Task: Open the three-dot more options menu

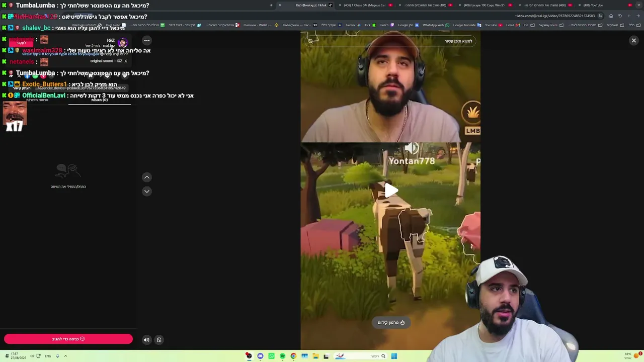Action: (x=147, y=40)
